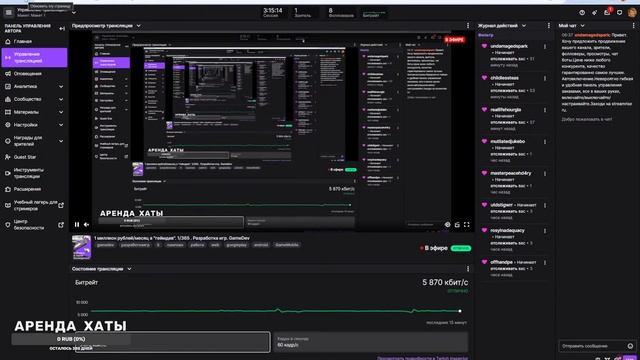Open Инструменты трансляции sidebar item
This screenshot has width=640, height=360.
click(34, 173)
